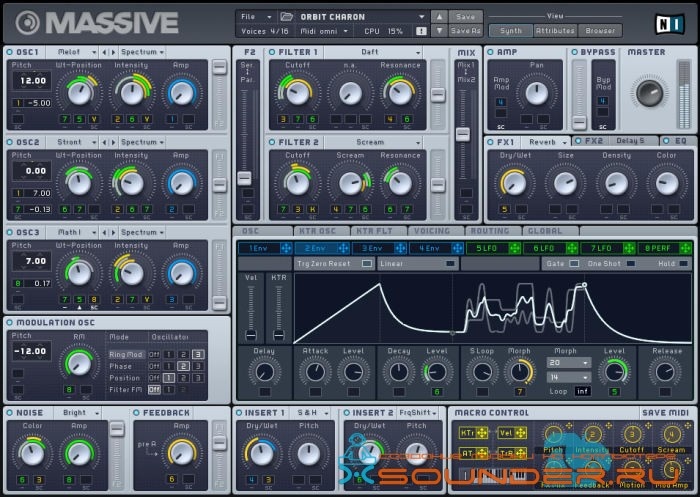Grab the 4 Env modulation crosshair handle

(457, 248)
